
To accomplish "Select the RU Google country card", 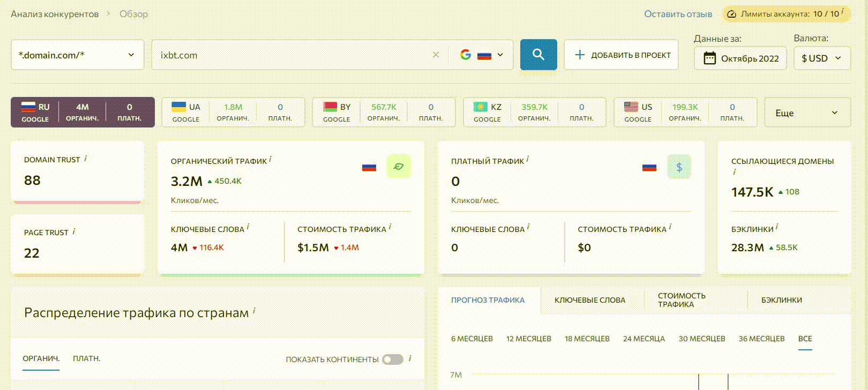I will coord(83,112).
